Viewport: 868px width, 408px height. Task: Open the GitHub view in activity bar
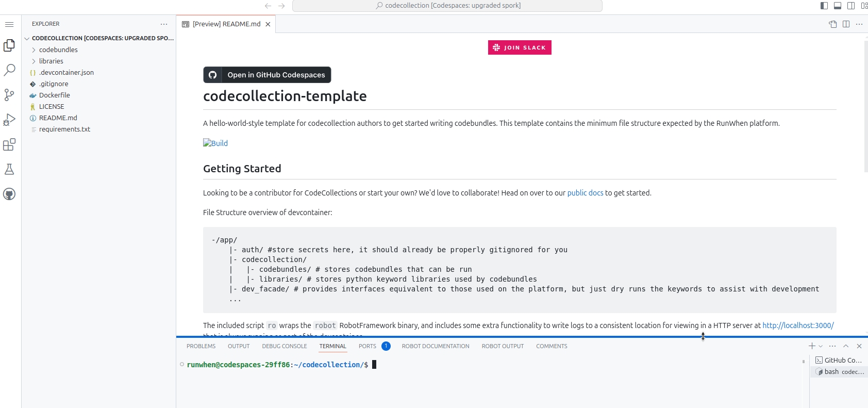(9, 194)
